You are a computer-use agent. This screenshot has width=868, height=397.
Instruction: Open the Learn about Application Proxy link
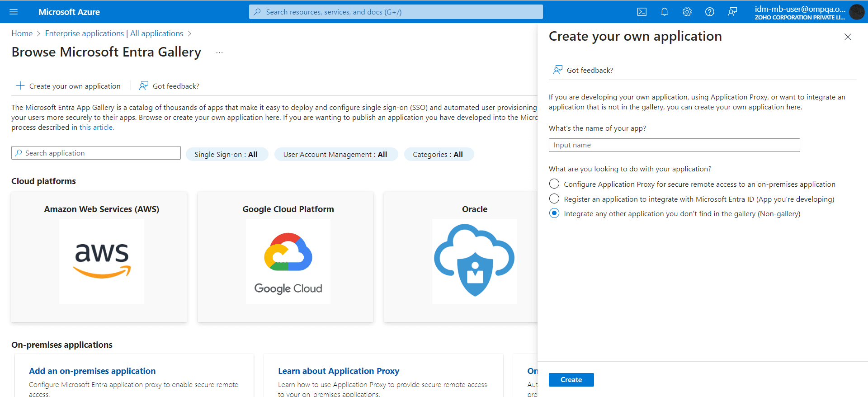point(338,371)
